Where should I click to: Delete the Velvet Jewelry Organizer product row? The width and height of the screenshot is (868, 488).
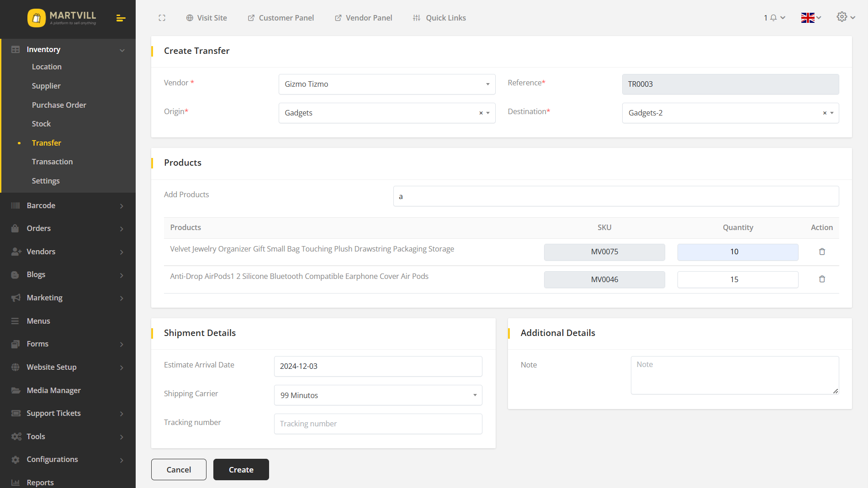click(822, 252)
